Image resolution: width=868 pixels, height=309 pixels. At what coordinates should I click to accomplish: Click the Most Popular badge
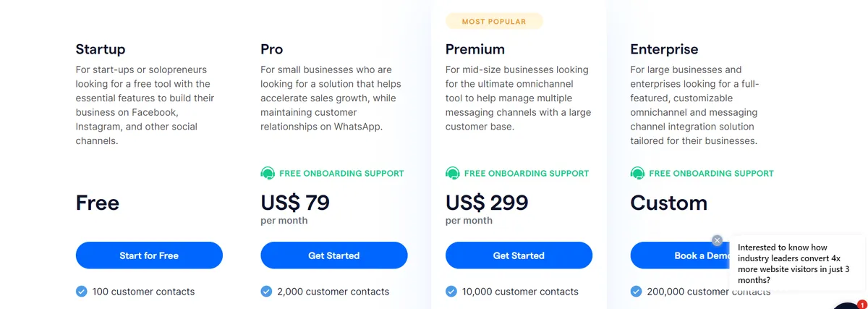[494, 22]
